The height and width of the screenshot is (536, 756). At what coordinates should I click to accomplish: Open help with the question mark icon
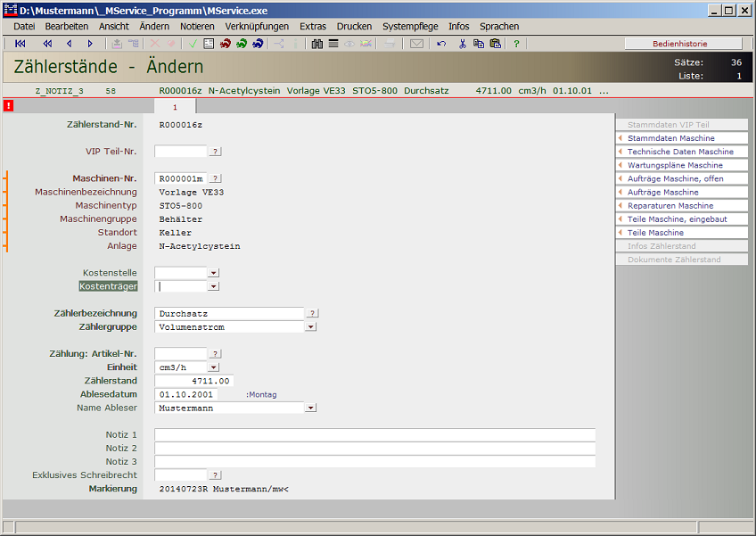516,44
